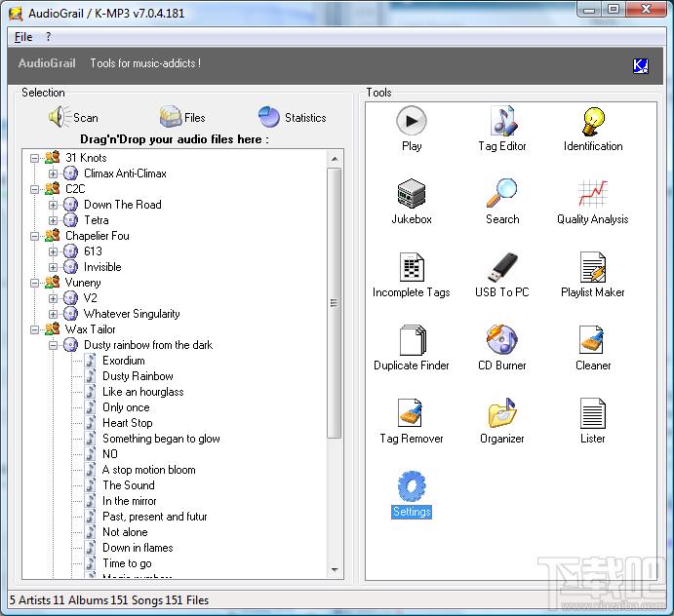Select the song NO
674x616 pixels.
click(x=109, y=454)
